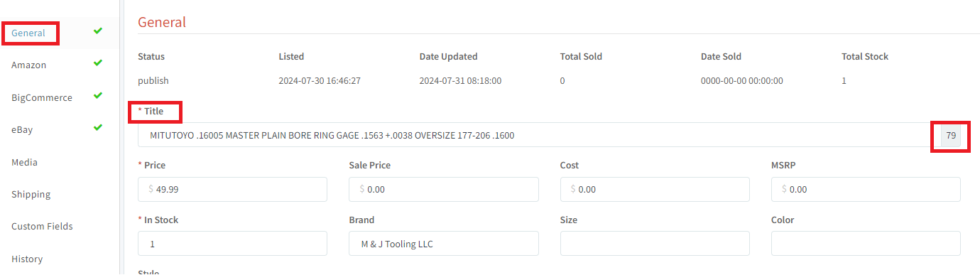
Task: Focus the In Stock quantity field
Action: pos(232,244)
